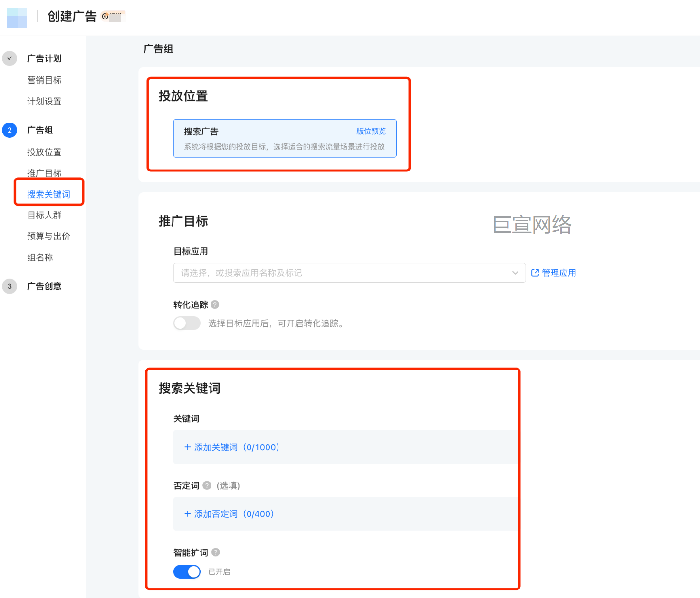Viewport: 700px width, 598px height.
Task: Click the 管理应用 link
Action: (x=558, y=273)
